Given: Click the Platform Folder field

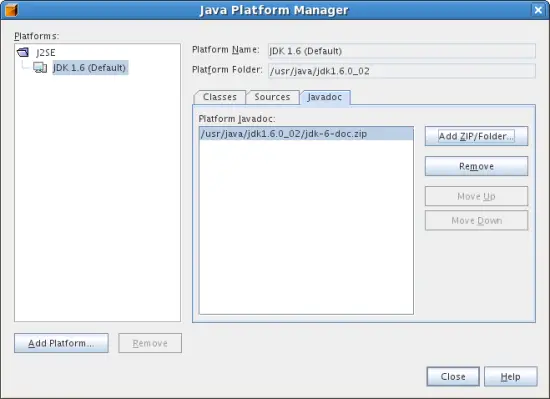Looking at the screenshot, I should coord(402,71).
